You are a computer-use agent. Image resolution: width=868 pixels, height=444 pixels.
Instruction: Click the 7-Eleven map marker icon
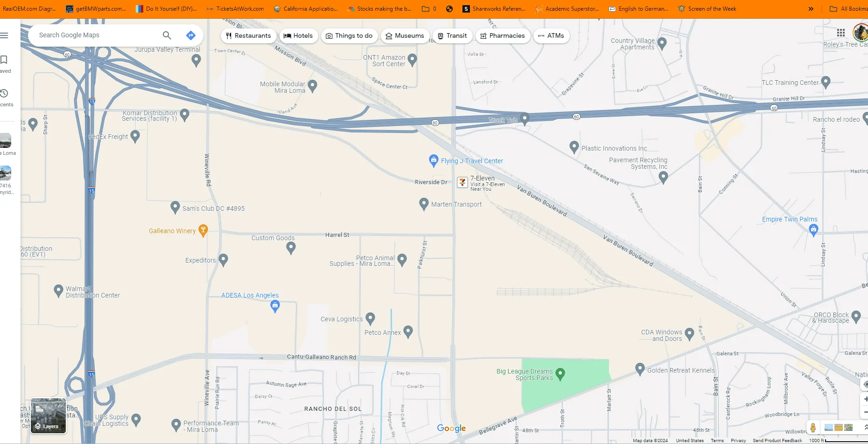click(x=462, y=182)
